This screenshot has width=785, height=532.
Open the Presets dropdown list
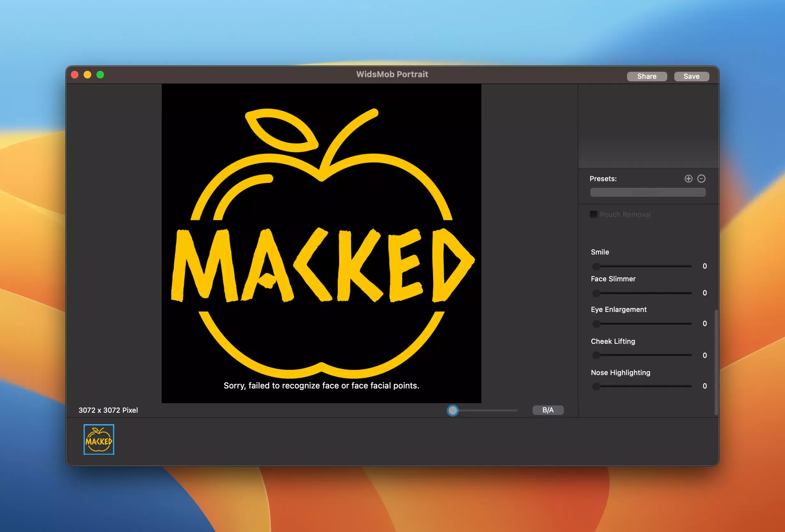pyautogui.click(x=647, y=192)
